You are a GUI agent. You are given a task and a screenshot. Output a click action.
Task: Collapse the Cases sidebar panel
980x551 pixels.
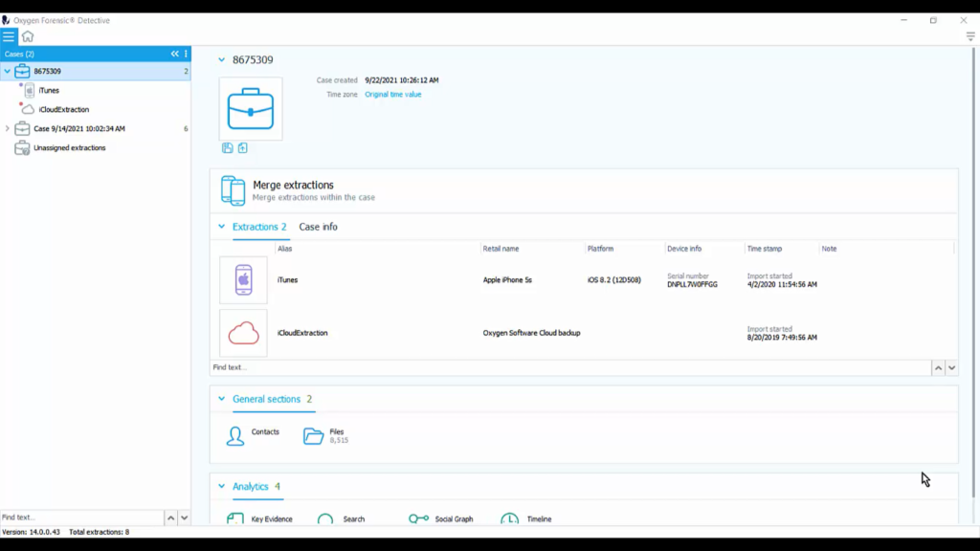[x=175, y=54]
